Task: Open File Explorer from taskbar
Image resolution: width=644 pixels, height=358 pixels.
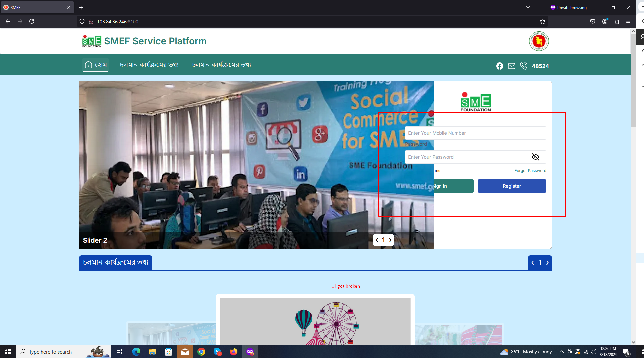Action: pyautogui.click(x=152, y=352)
